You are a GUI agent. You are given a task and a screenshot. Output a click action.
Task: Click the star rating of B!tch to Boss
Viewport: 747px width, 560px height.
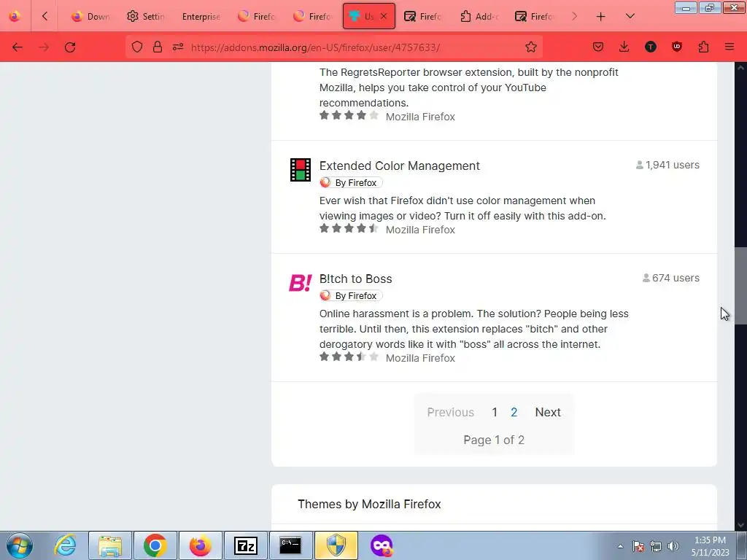[x=349, y=357]
